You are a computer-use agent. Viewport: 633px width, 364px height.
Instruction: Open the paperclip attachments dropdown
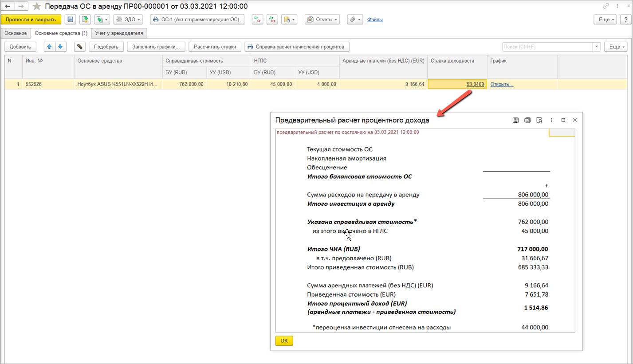tap(355, 20)
